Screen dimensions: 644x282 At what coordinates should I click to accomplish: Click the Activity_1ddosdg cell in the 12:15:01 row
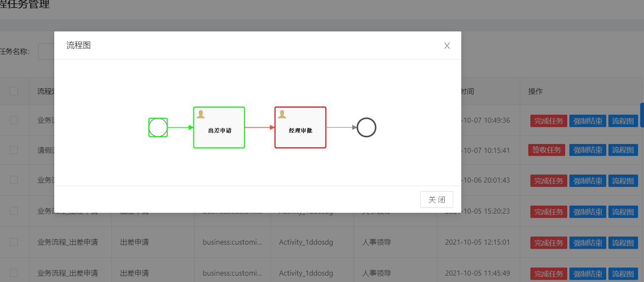(x=306, y=242)
